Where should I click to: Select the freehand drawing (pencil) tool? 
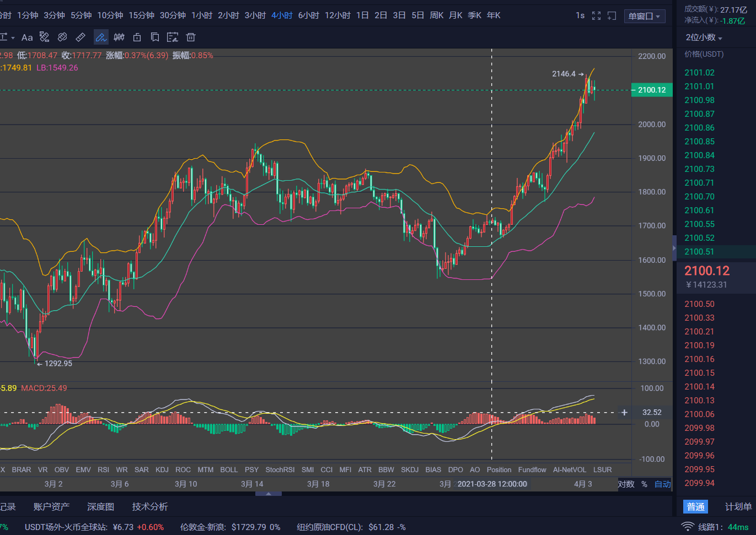pos(100,37)
